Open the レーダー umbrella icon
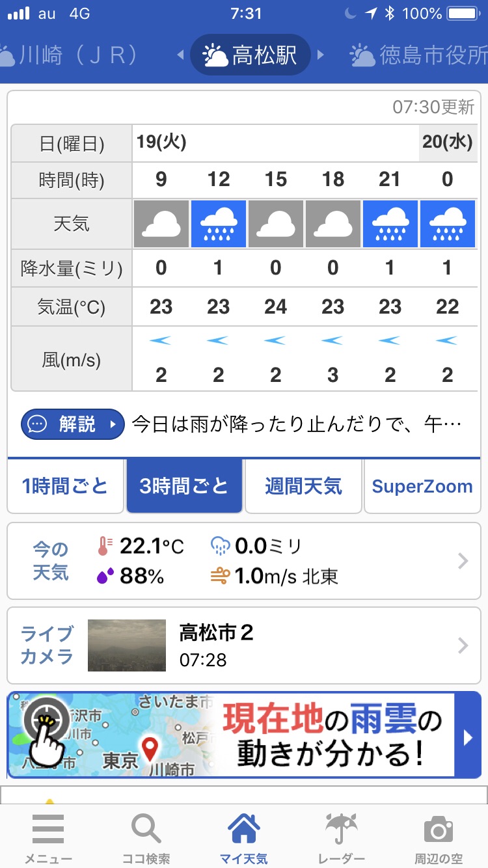Viewport: 488px width, 868px height. (x=342, y=831)
